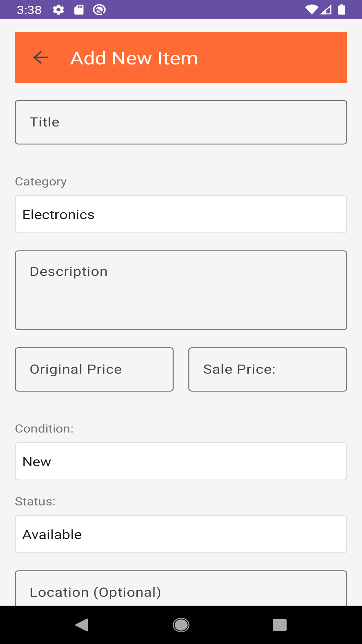
Task: Tap the cellular signal strength icon
Action: pos(326,10)
